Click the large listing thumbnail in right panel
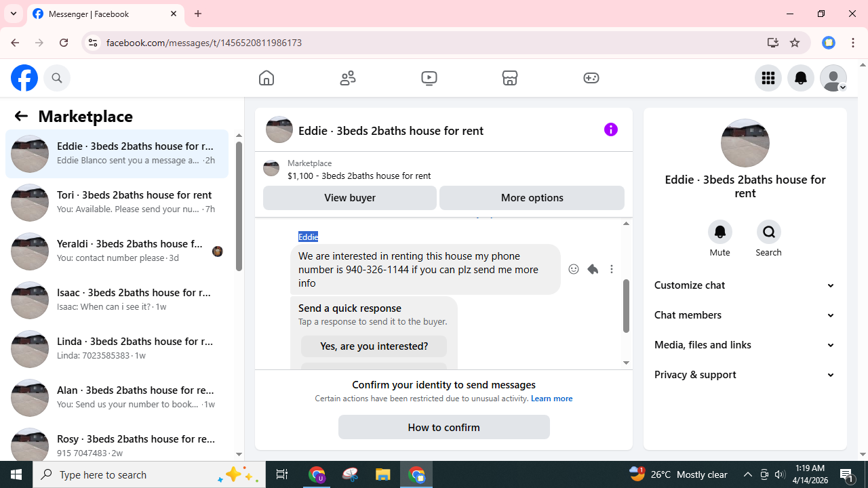 coord(745,143)
